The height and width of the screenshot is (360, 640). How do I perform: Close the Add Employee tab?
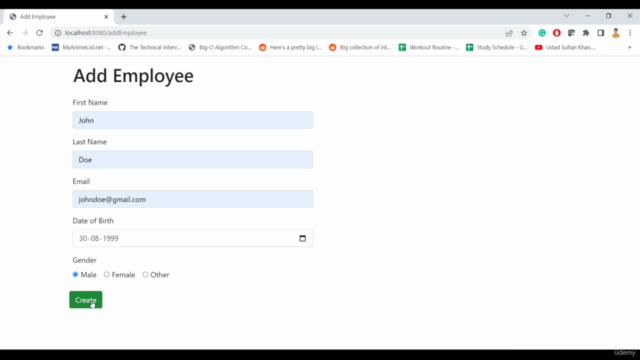(106, 17)
